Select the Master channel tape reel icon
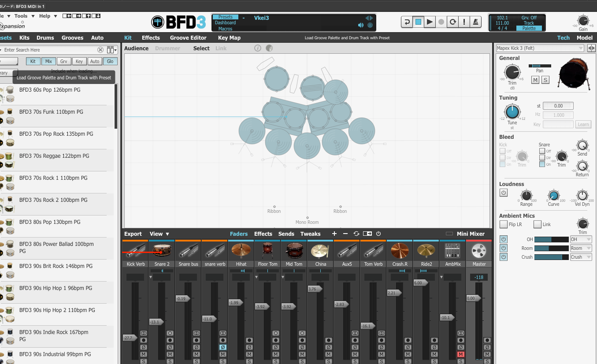 pyautogui.click(x=479, y=251)
